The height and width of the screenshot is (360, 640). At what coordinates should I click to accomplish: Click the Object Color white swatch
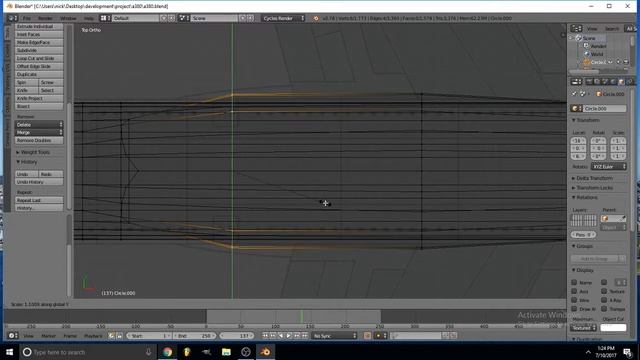tap(613, 328)
